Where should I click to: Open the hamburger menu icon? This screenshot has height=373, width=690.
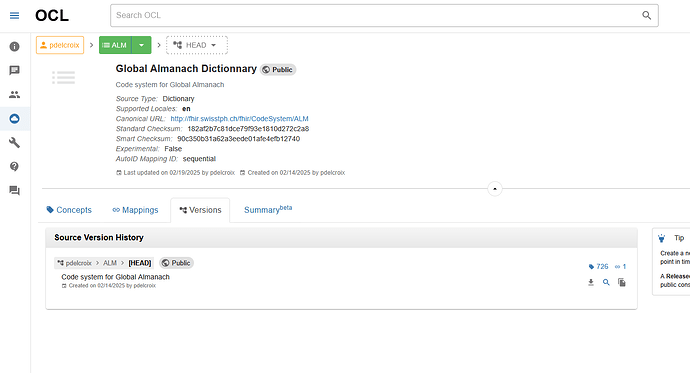[x=15, y=16]
